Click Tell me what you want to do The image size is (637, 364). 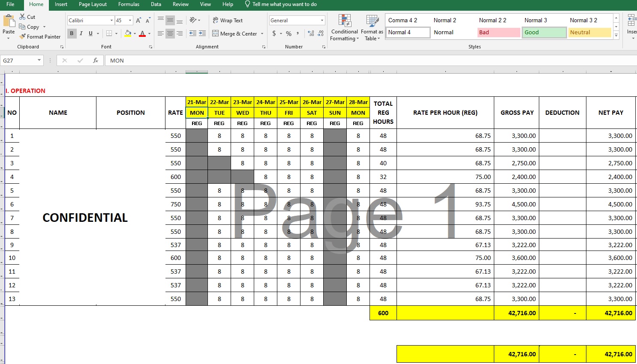[x=281, y=4]
